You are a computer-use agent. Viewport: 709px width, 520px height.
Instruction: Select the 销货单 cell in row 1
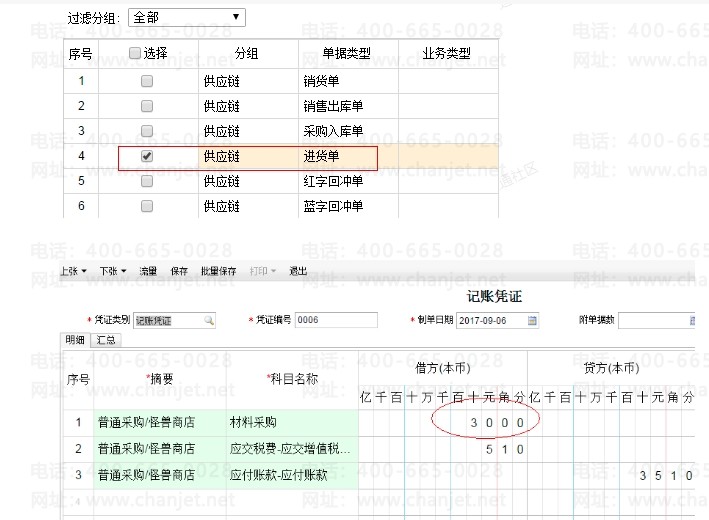(x=348, y=81)
